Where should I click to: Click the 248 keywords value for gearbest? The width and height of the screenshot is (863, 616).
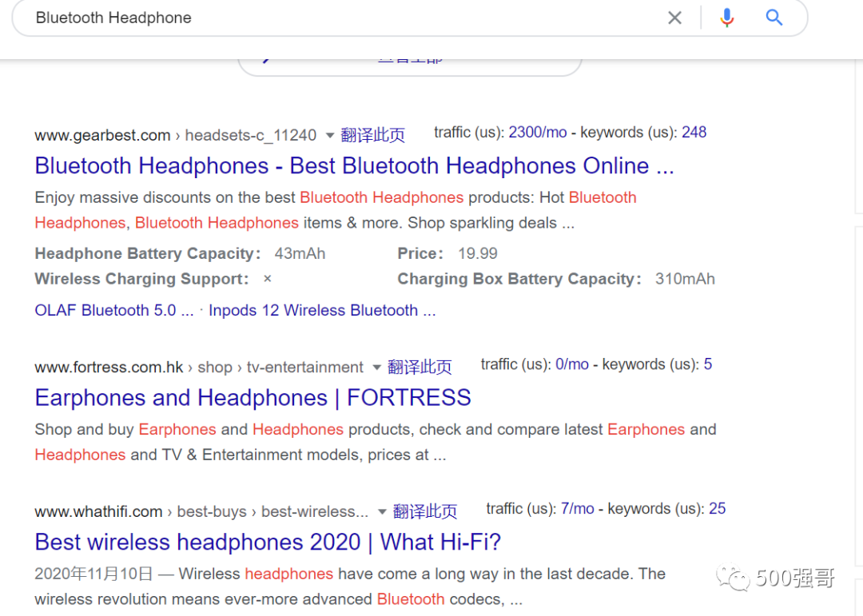[x=694, y=132]
